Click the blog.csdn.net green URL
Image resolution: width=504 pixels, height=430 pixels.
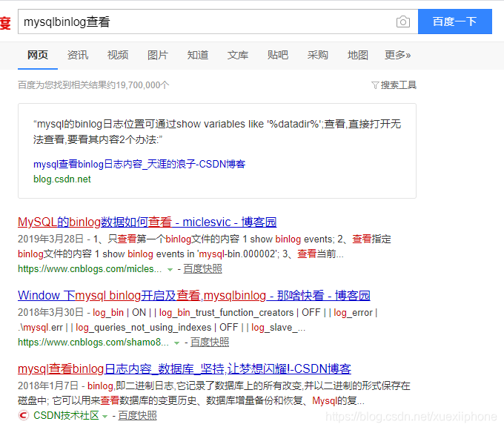(62, 179)
